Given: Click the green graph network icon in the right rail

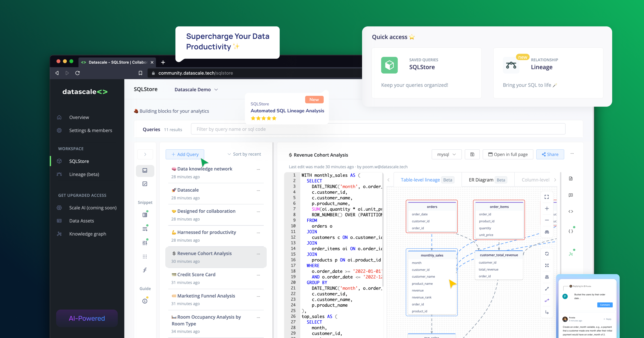Looking at the screenshot, I should (x=570, y=254).
